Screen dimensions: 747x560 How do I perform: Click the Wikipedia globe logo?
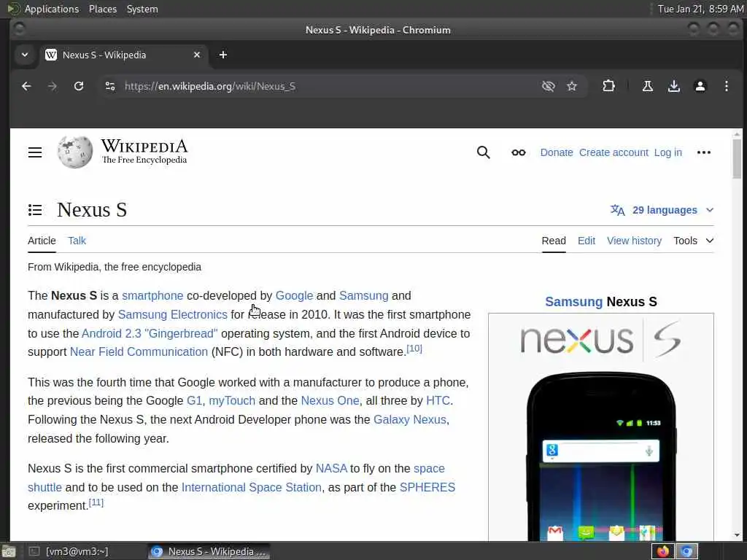pyautogui.click(x=75, y=152)
